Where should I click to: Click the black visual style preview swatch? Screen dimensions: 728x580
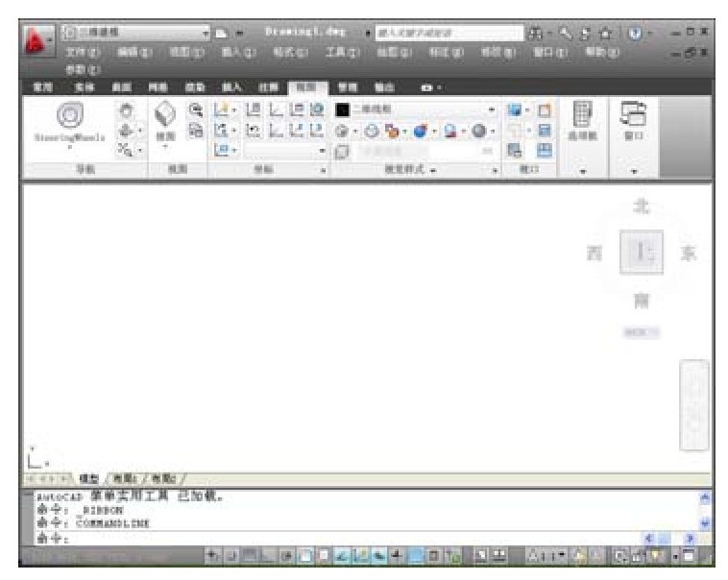(x=342, y=110)
